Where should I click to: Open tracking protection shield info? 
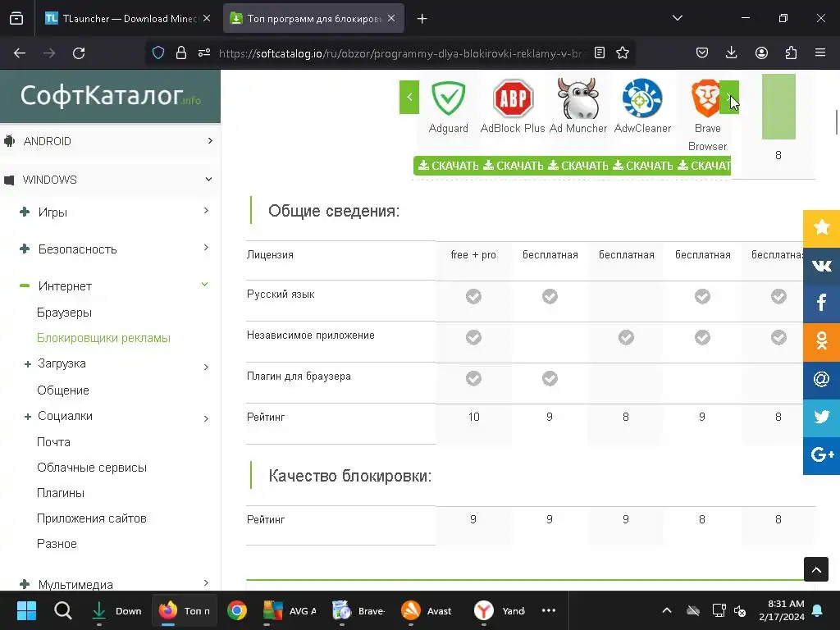click(x=158, y=52)
